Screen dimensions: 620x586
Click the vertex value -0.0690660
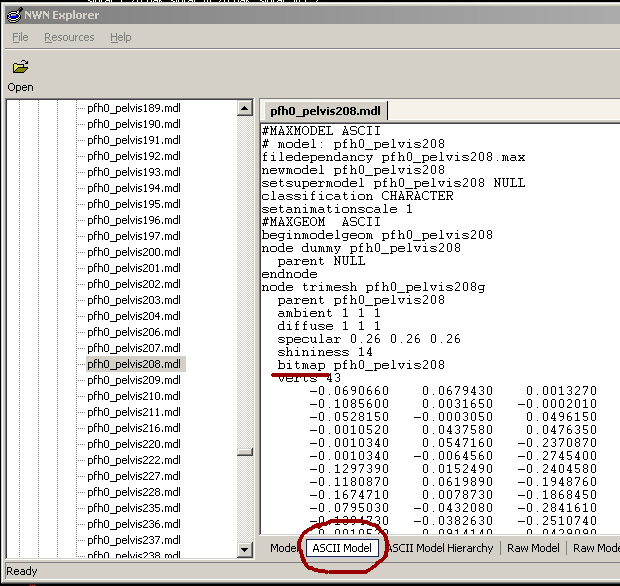[x=349, y=391]
